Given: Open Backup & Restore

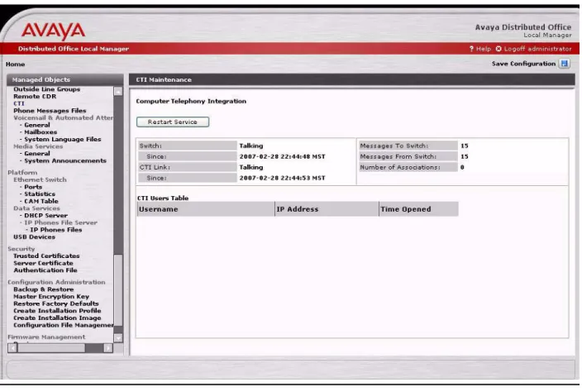Looking at the screenshot, I should click(44, 289).
